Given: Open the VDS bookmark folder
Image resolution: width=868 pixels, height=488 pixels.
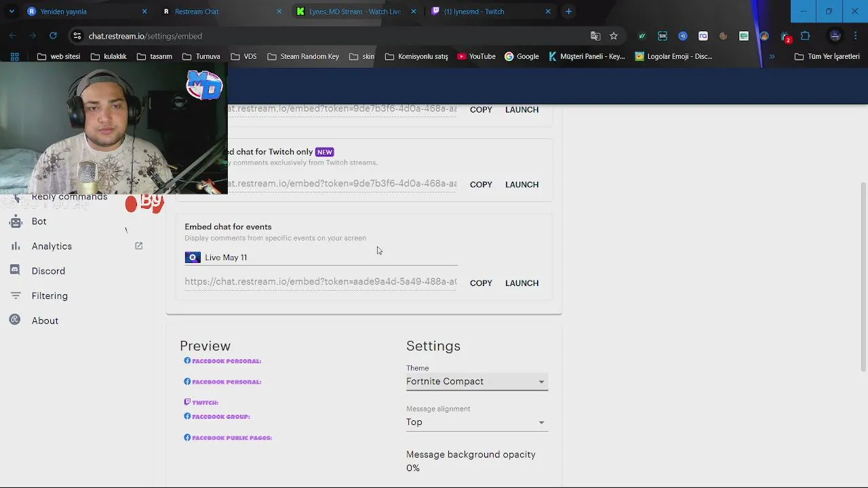Looking at the screenshot, I should point(243,56).
